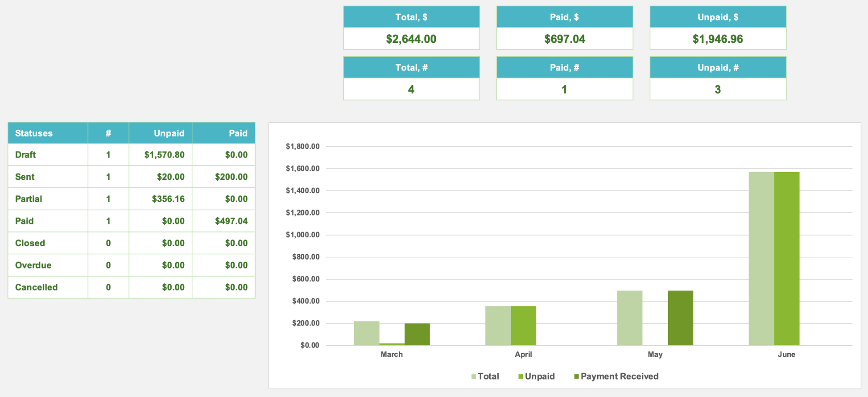The image size is (868, 397).
Task: Click the 'Total, #' card header
Action: coord(411,67)
